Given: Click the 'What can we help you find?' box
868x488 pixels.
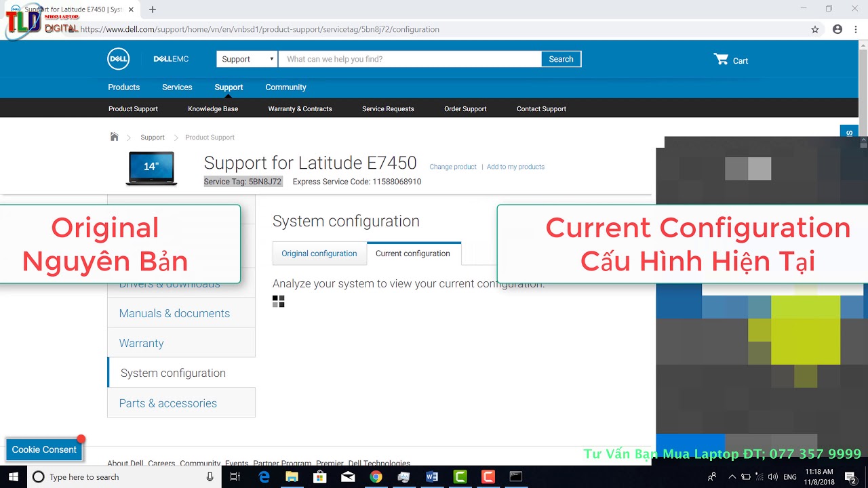Looking at the screenshot, I should point(410,59).
